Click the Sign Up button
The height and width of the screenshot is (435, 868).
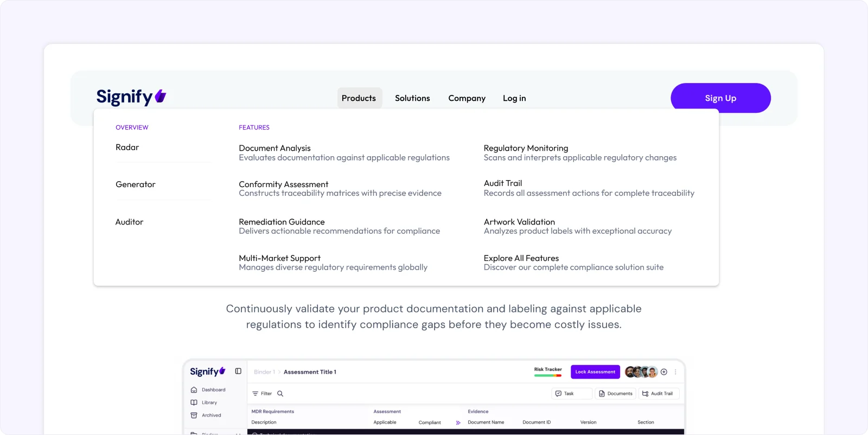click(720, 98)
